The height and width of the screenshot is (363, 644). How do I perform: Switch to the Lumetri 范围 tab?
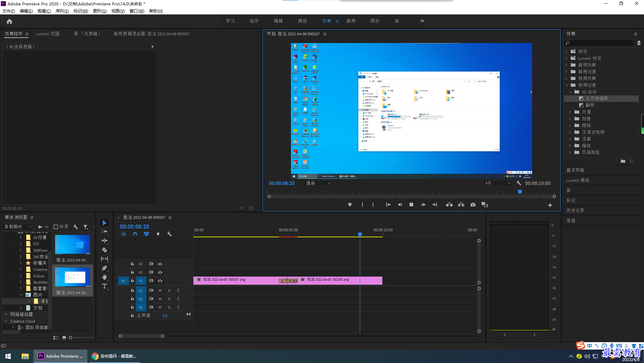click(48, 34)
